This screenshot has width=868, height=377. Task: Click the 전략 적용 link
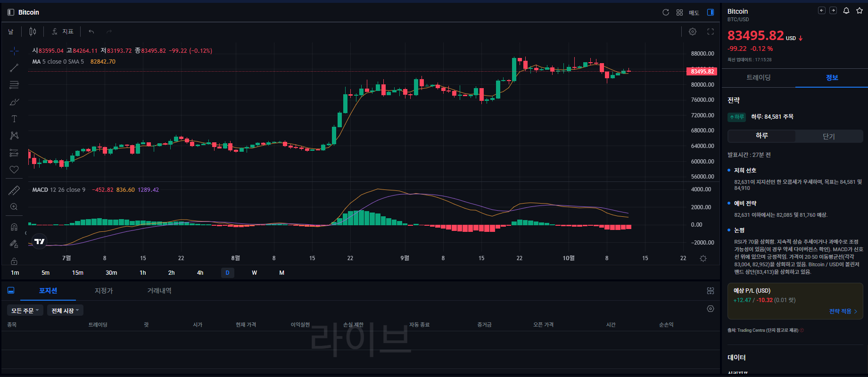[x=843, y=311]
